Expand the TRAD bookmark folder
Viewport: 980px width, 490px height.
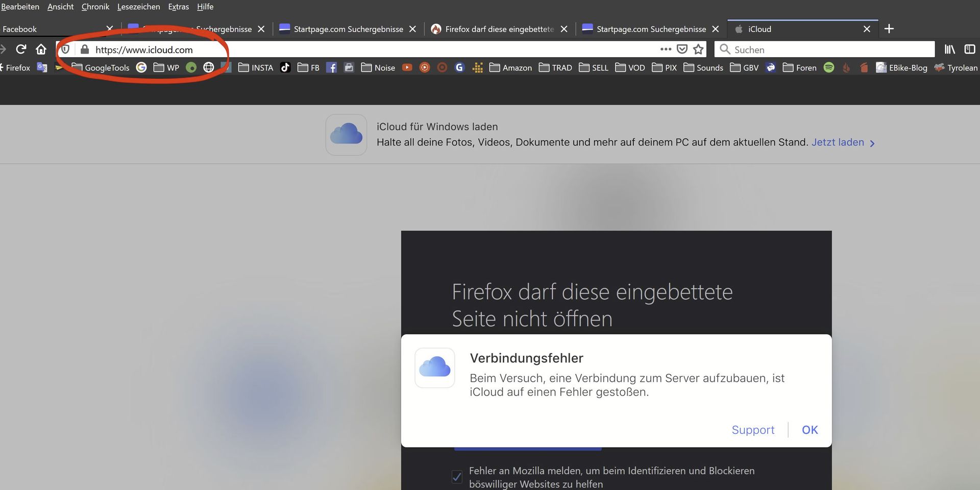[555, 67]
